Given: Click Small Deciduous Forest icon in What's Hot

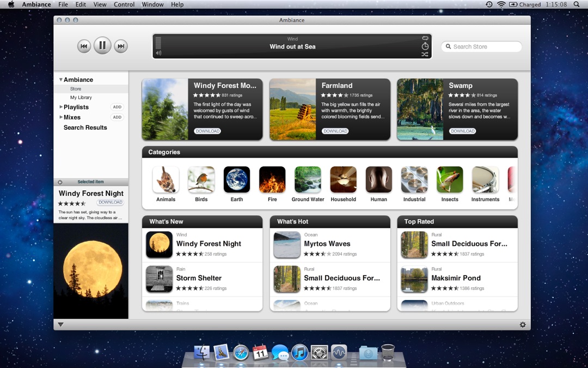Looking at the screenshot, I should click(287, 279).
